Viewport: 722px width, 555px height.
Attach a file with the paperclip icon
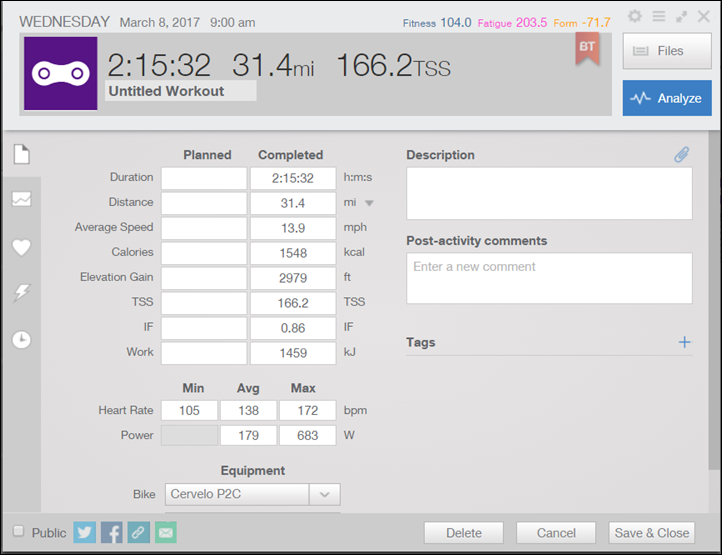click(681, 155)
